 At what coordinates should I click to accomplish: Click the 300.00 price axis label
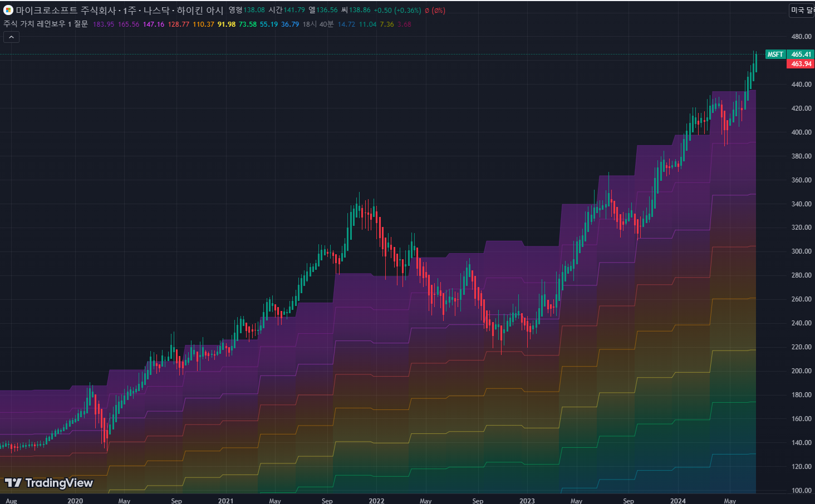click(802, 251)
